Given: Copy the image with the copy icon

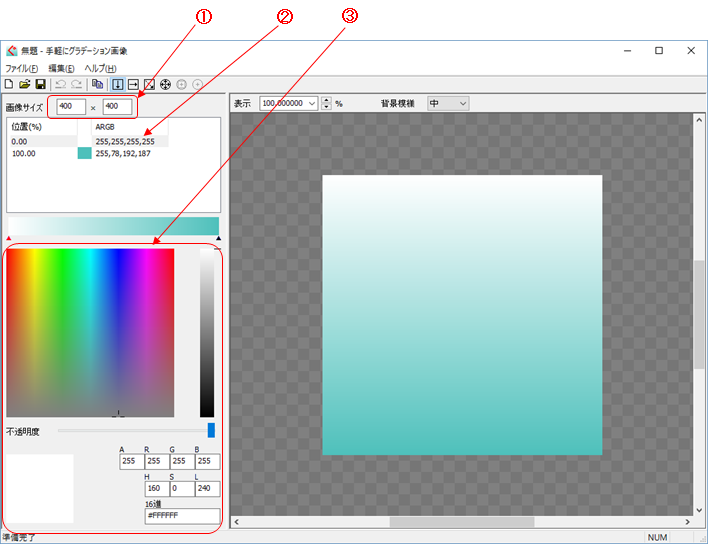Looking at the screenshot, I should tap(97, 84).
